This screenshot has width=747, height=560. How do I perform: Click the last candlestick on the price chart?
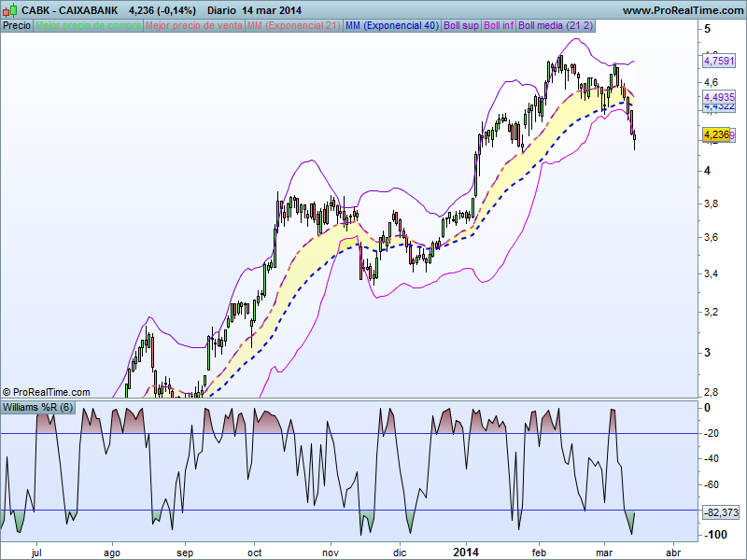(635, 140)
